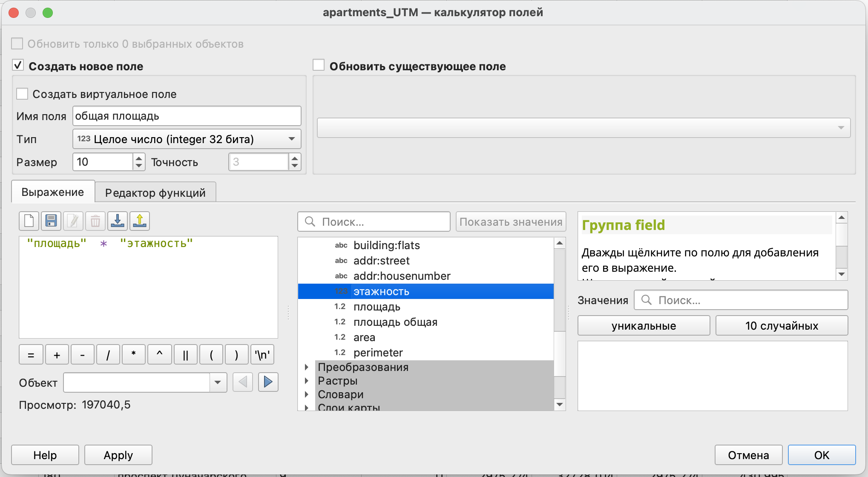The image size is (868, 477).
Task: Open the field type dropdown
Action: [x=187, y=139]
